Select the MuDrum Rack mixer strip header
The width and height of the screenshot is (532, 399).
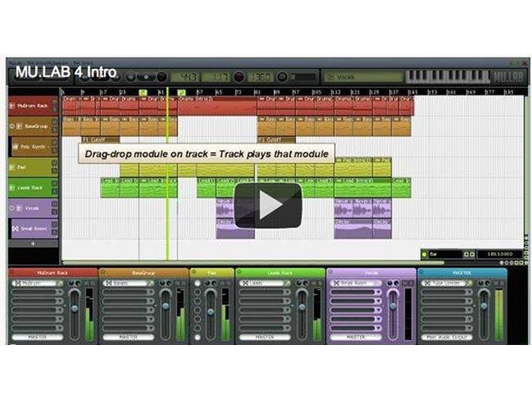coord(53,273)
